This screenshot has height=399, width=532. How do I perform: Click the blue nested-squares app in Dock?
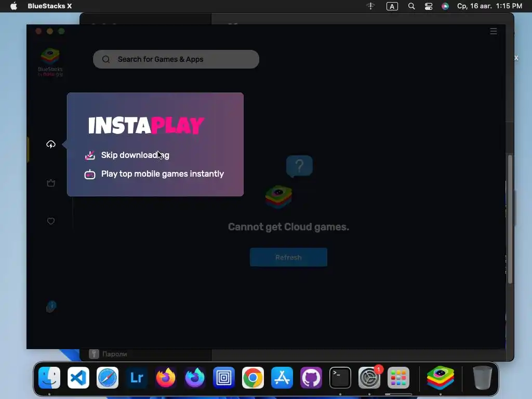pos(224,378)
